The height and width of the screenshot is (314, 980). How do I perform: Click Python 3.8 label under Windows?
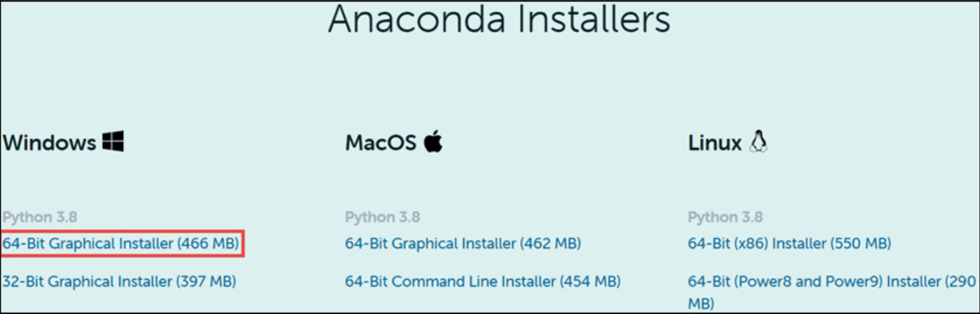[40, 217]
